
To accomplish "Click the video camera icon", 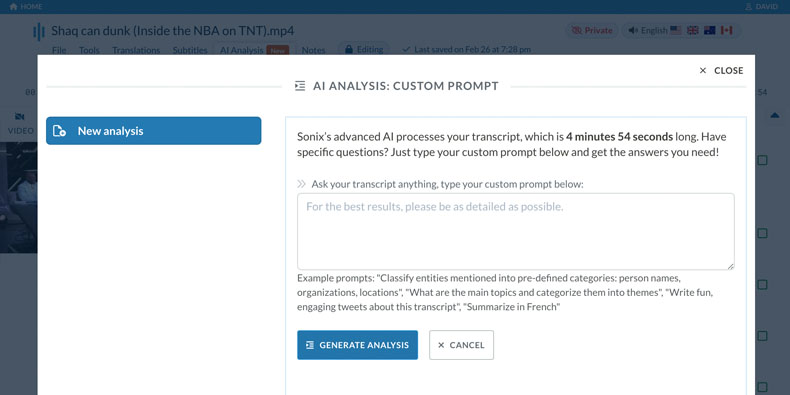I will click(20, 117).
